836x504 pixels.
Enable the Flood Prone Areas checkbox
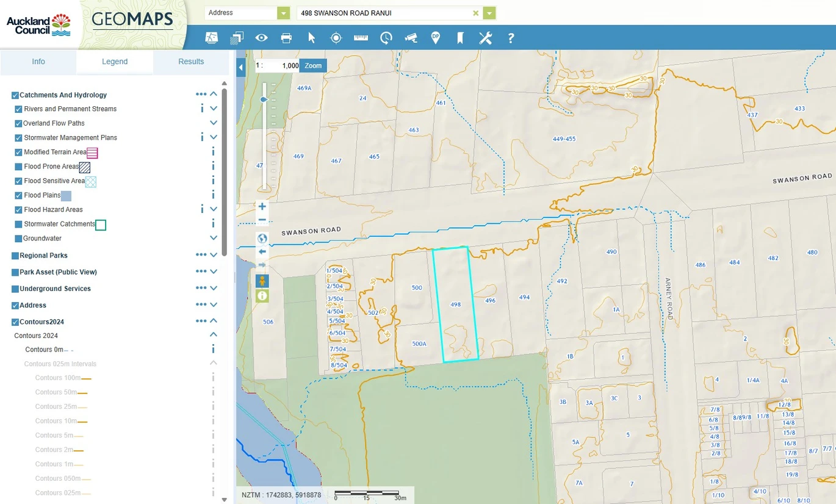(18, 167)
